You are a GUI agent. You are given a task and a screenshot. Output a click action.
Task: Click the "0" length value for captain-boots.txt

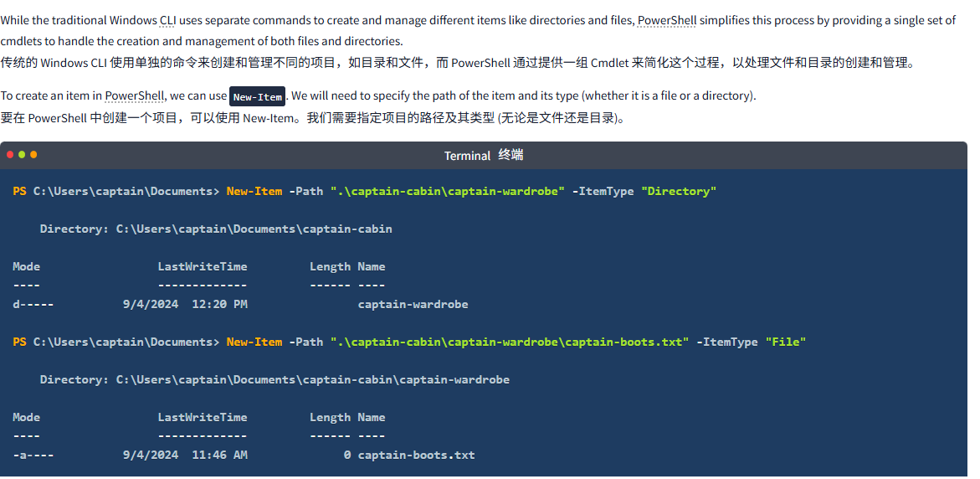click(x=346, y=456)
